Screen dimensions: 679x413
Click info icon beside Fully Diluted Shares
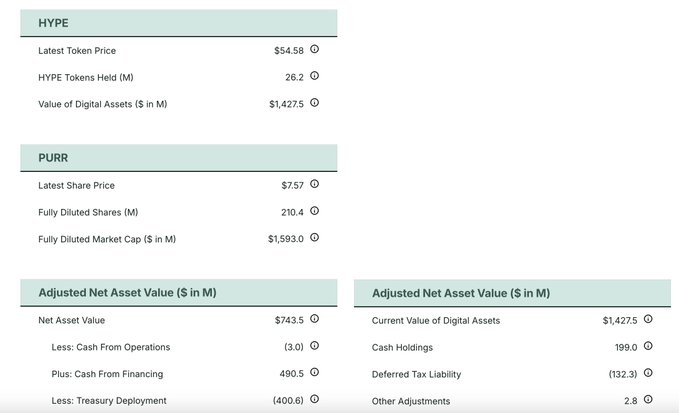point(314,211)
